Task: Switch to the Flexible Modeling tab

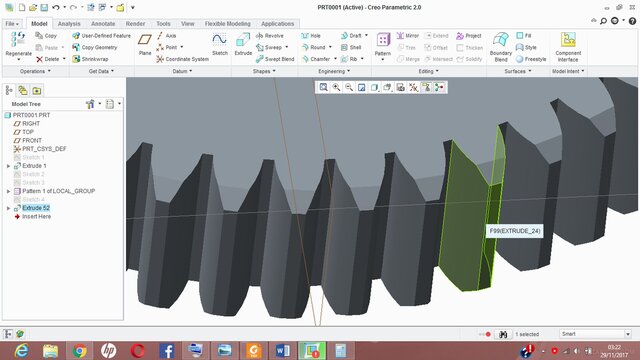Action: [x=227, y=24]
